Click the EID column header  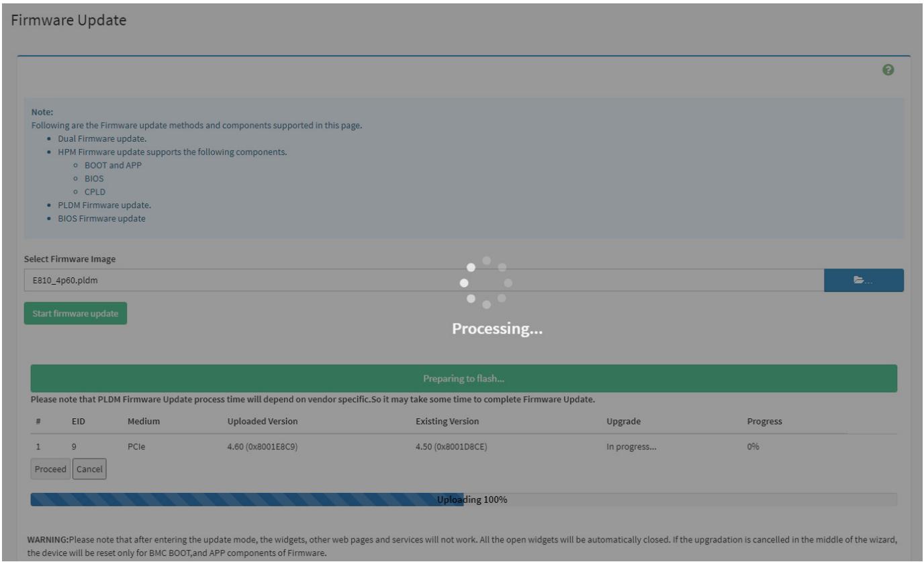pyautogui.click(x=78, y=422)
